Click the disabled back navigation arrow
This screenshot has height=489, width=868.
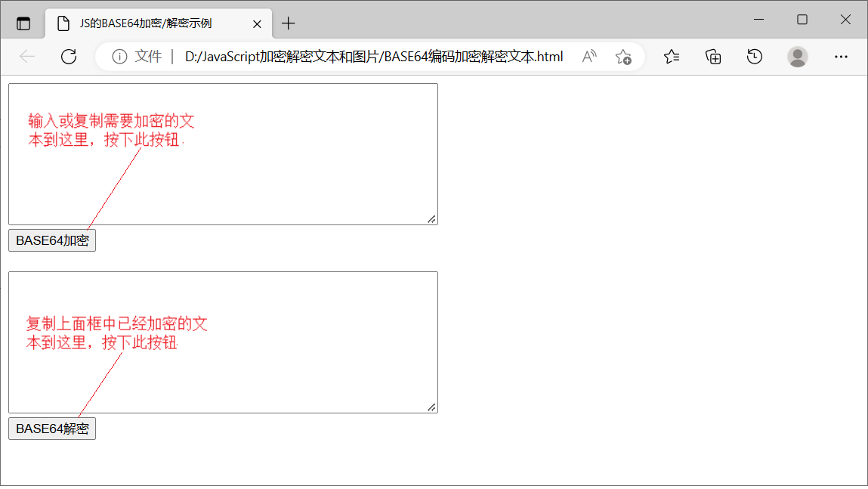26,56
